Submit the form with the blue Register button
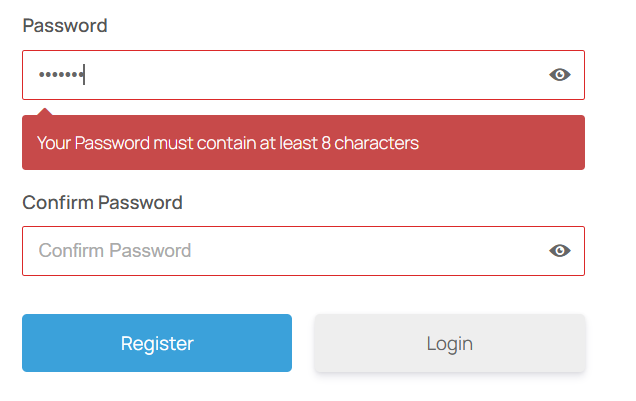 click(157, 343)
